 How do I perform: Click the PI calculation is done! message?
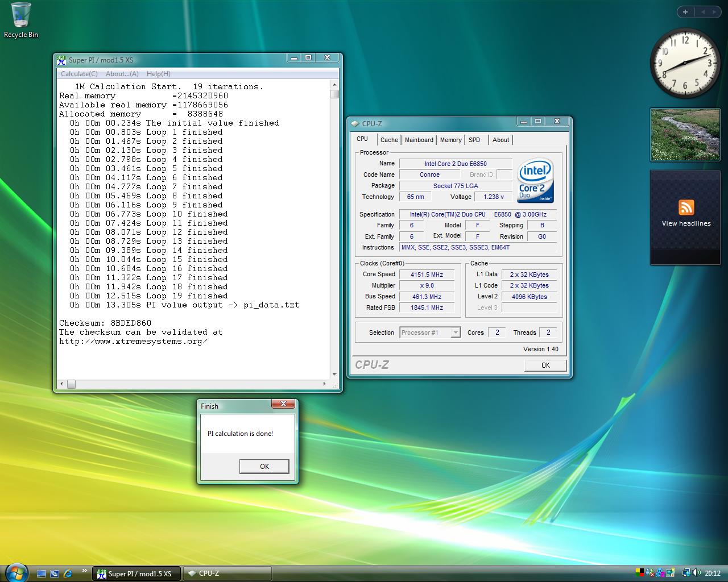240,433
